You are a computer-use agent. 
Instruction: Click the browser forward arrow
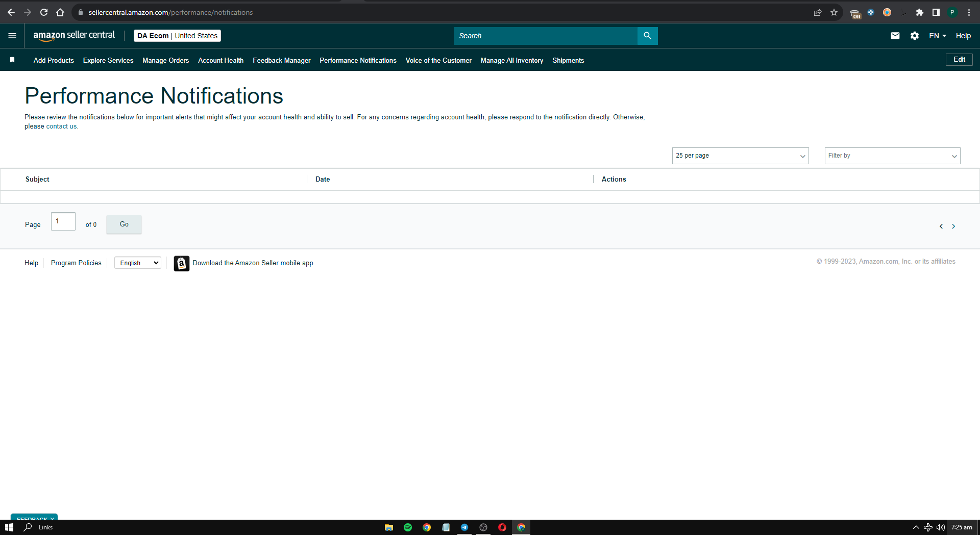click(x=28, y=12)
